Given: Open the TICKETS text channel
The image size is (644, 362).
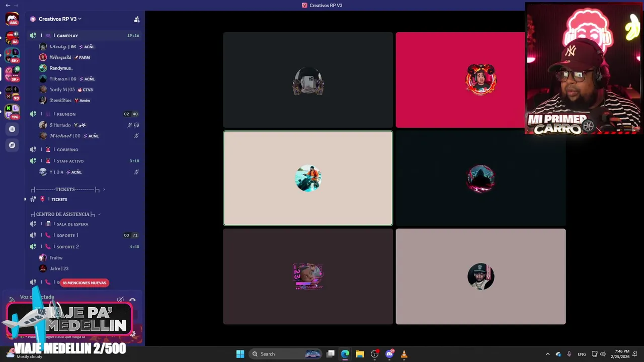Looking at the screenshot, I should [x=84, y=199].
